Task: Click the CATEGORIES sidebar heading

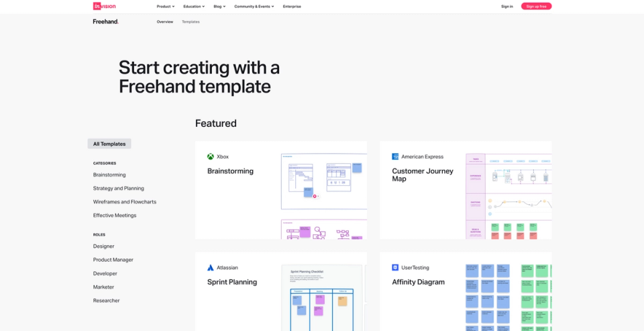Action: [105, 163]
